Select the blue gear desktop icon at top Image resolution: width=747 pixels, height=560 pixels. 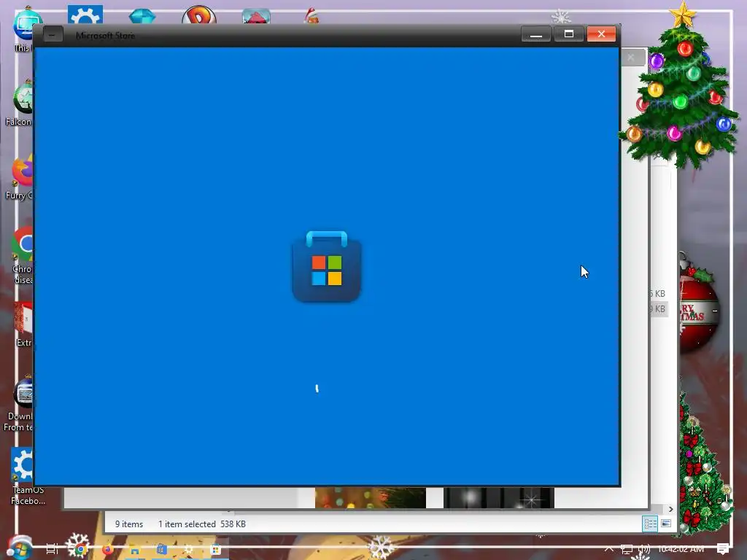coord(85,15)
